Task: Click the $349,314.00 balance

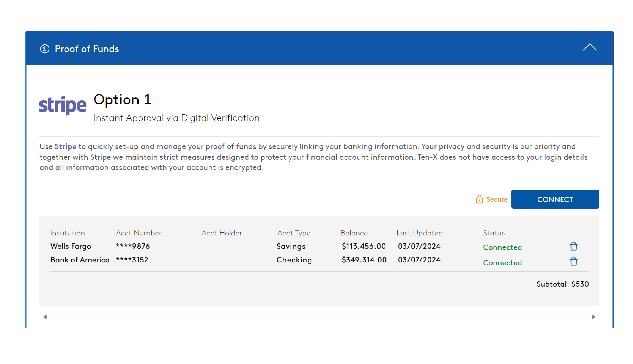Action: coord(364,260)
